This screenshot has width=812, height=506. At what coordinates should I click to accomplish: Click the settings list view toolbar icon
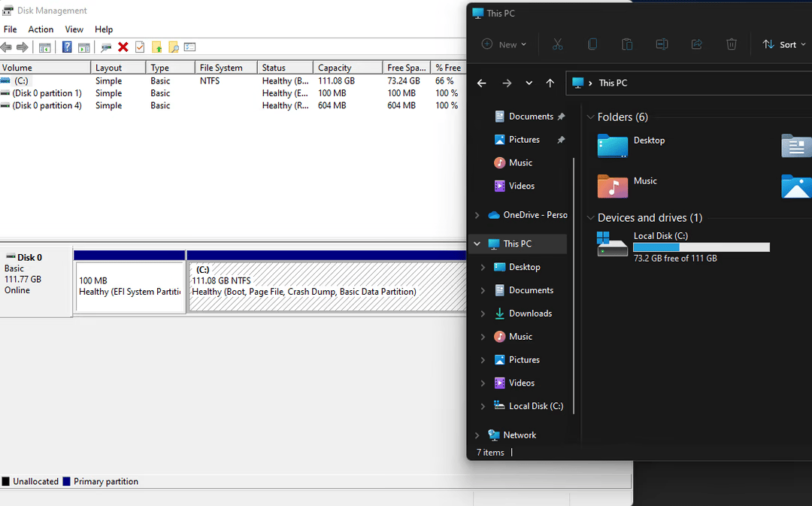click(x=190, y=47)
